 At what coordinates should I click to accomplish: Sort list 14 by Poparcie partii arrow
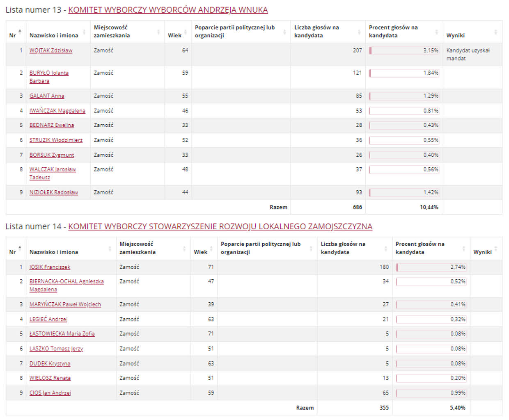(311, 248)
